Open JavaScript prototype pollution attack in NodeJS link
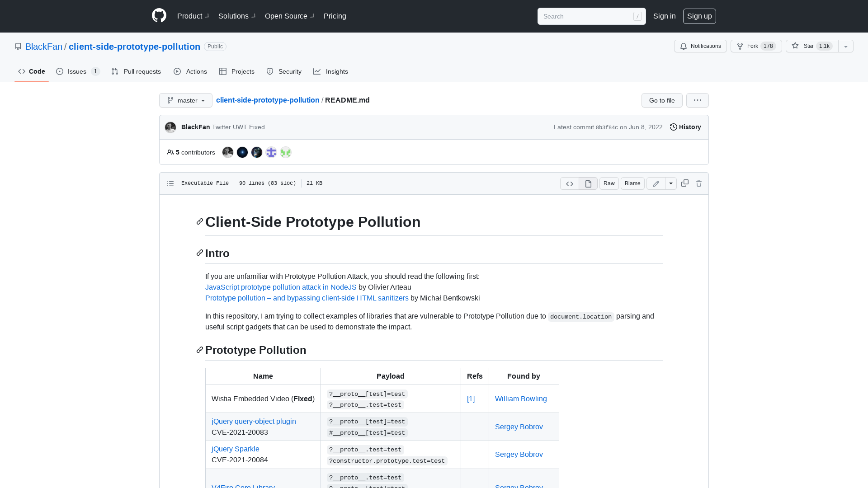Screen dimensions: 868x488 281,287
